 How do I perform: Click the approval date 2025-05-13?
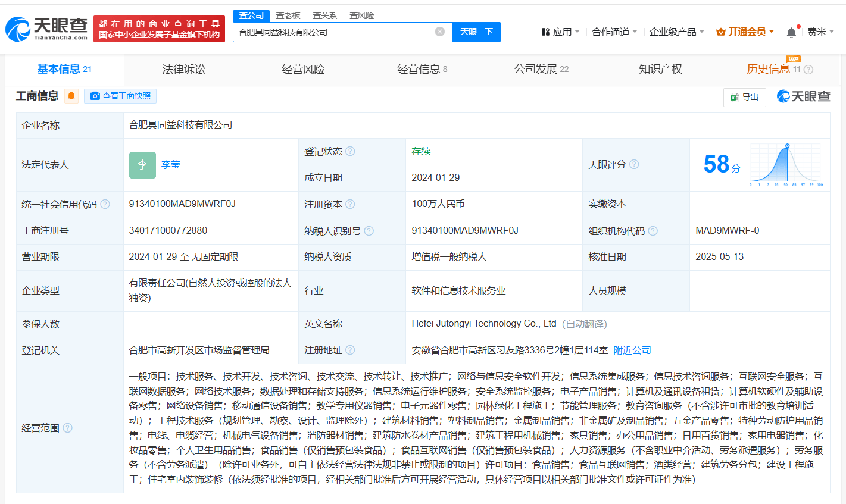tap(720, 257)
